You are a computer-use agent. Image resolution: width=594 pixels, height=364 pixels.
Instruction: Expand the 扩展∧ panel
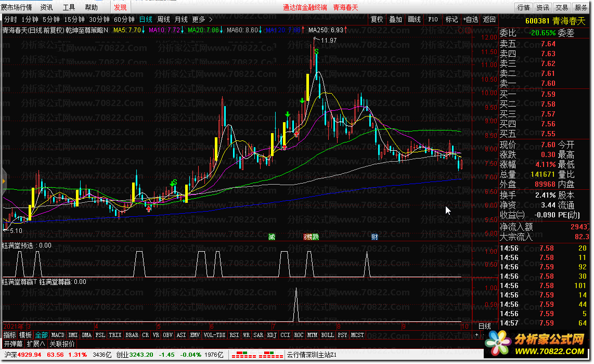(36, 344)
